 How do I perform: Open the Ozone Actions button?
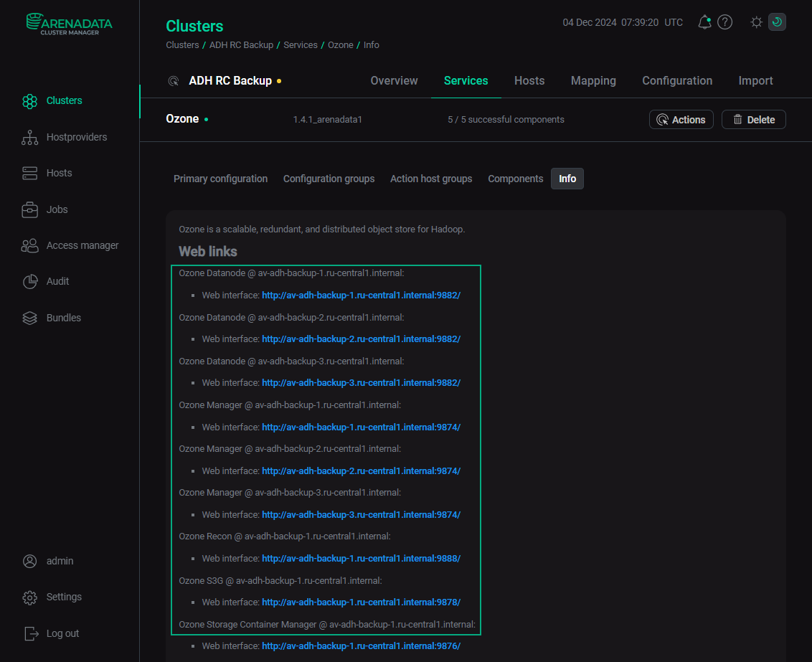pyautogui.click(x=681, y=120)
